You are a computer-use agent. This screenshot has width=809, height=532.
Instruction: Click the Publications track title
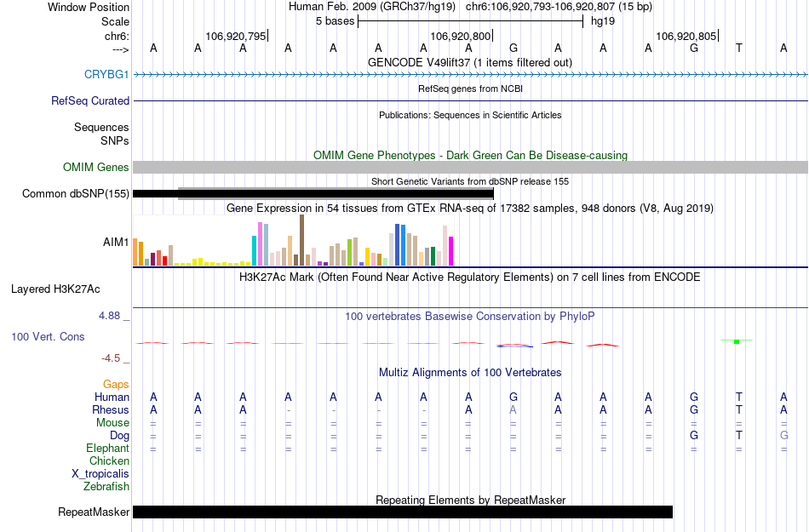point(470,116)
